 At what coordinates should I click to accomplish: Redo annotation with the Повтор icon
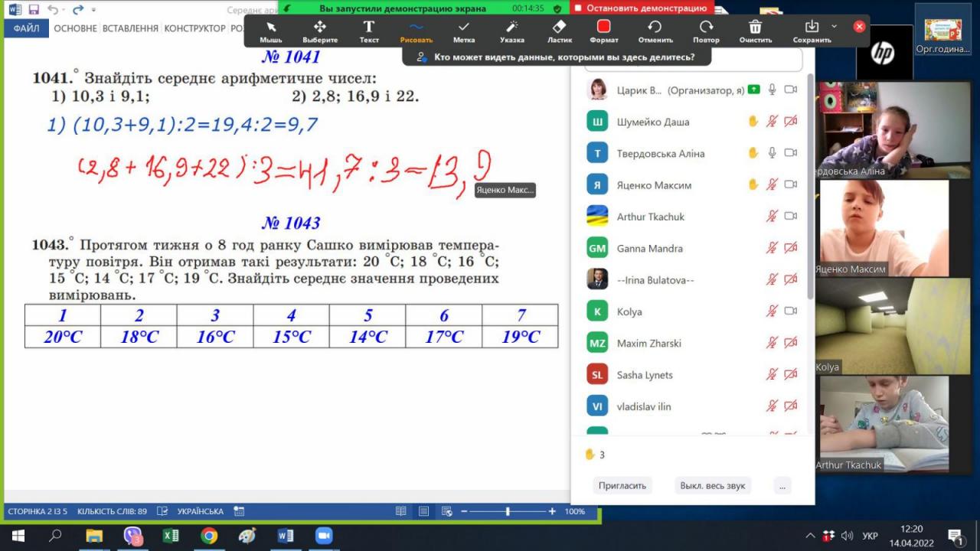[706, 31]
